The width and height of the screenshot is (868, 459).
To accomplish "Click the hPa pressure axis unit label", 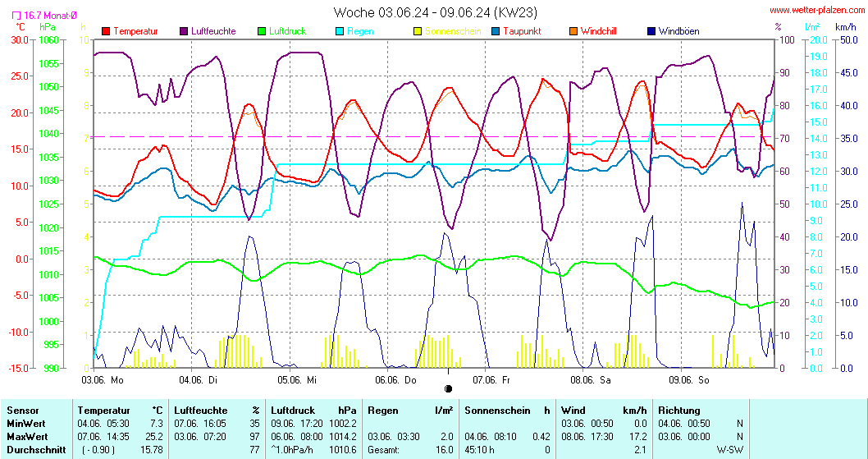I will pos(48,26).
